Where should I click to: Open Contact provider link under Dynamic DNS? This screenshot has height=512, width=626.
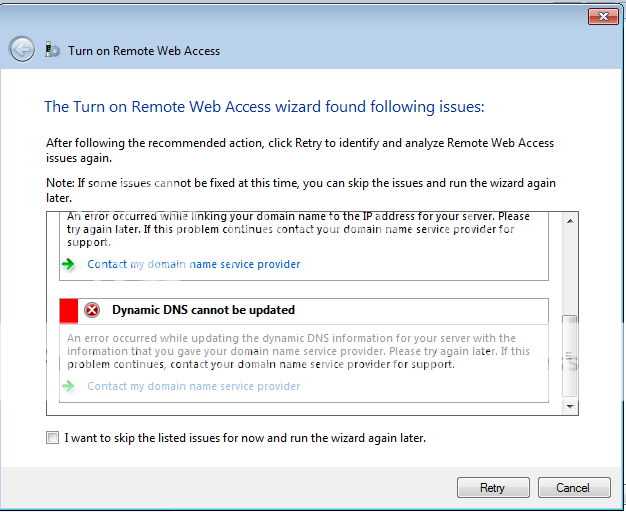point(194,387)
